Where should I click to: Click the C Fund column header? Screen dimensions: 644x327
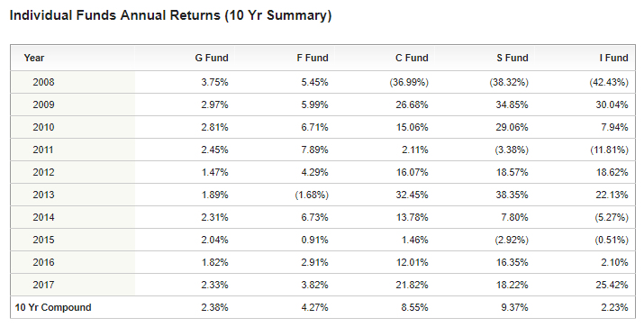tap(412, 58)
